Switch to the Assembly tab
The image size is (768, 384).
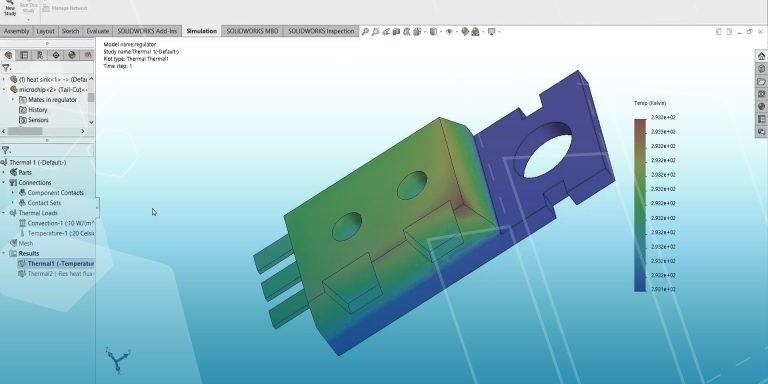click(x=17, y=31)
